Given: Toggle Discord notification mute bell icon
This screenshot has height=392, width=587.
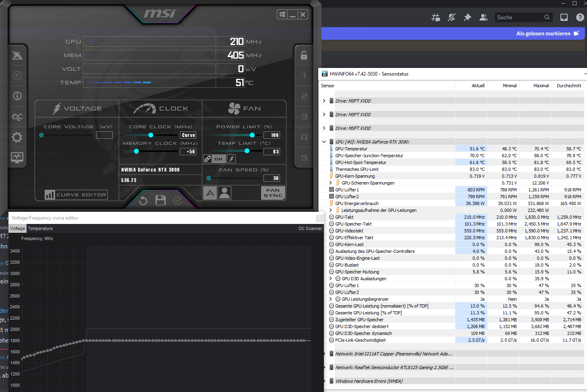Looking at the screenshot, I should [x=451, y=17].
